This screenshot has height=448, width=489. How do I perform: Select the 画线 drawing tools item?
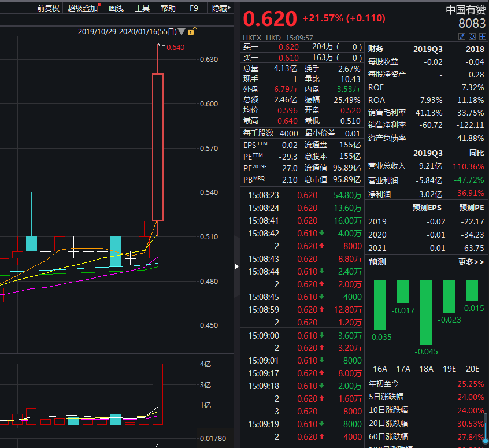(x=116, y=8)
